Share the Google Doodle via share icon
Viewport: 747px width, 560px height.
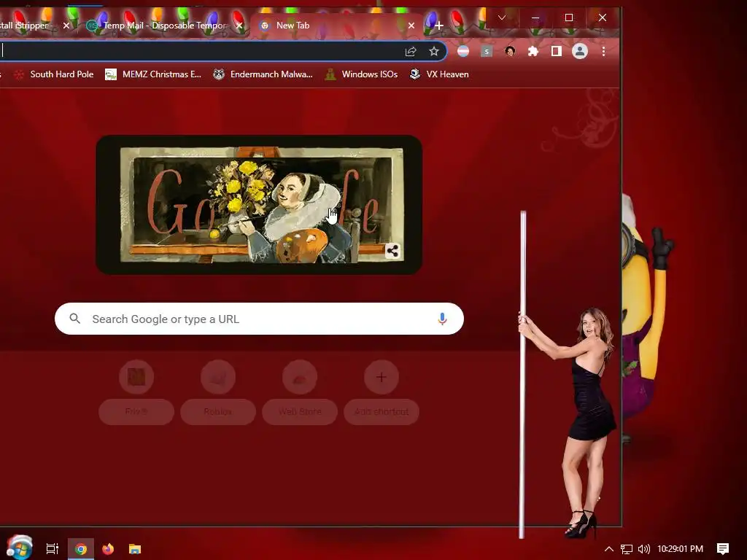[392, 251]
